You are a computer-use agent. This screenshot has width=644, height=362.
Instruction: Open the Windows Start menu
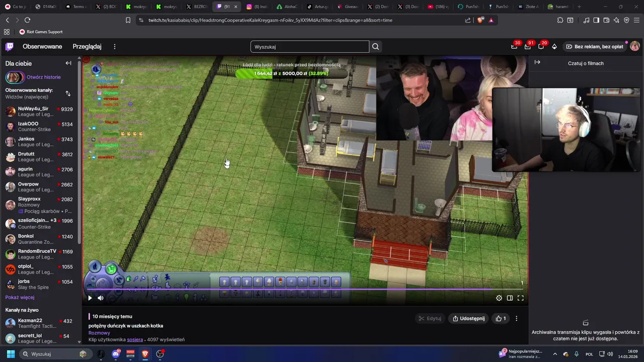pyautogui.click(x=11, y=354)
